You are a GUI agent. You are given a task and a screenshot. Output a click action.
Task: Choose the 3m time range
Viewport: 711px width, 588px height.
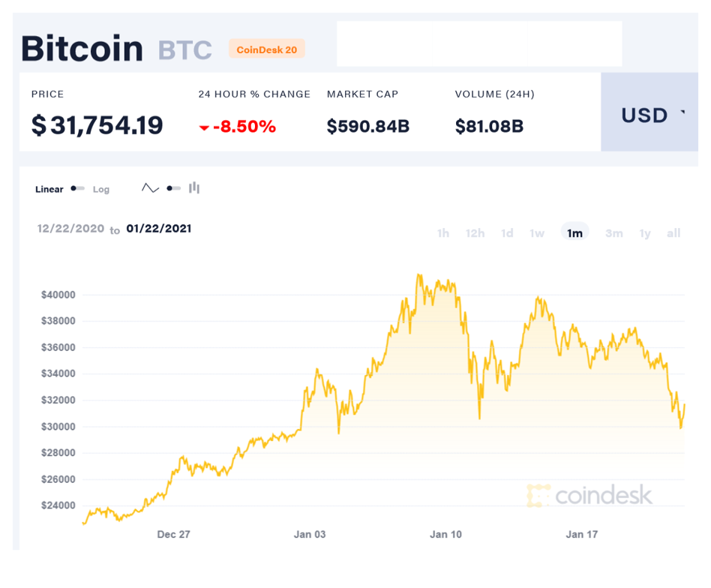[614, 233]
